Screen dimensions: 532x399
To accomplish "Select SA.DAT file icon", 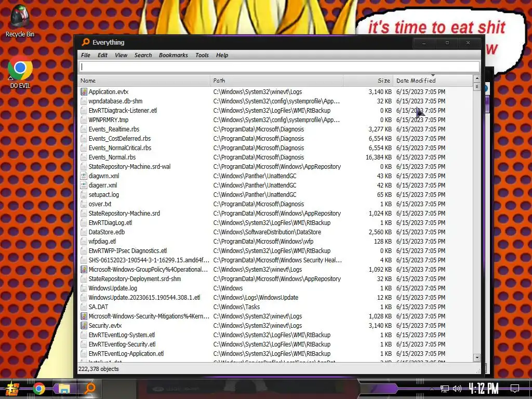I will point(84,307).
